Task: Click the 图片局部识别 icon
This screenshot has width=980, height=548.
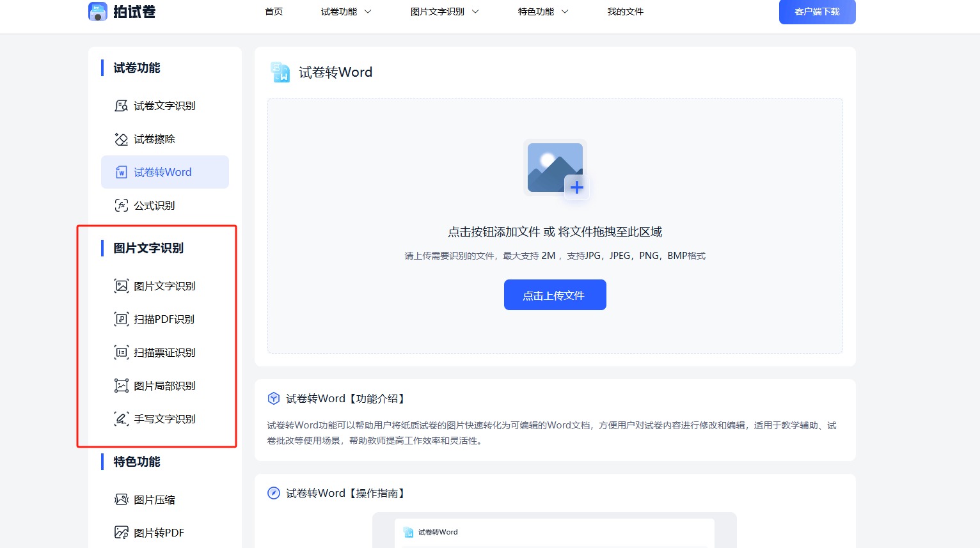Action: (121, 386)
